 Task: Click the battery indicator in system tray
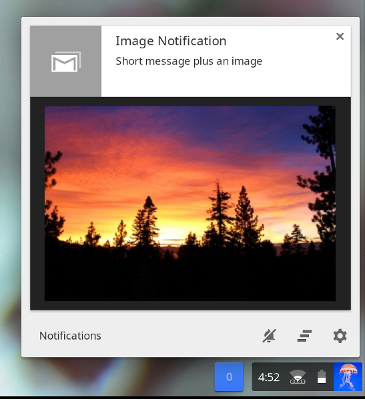tap(322, 377)
